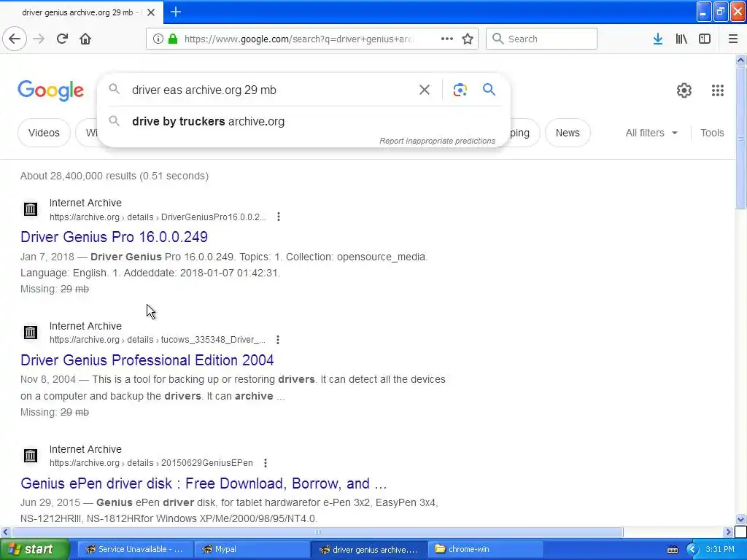Image resolution: width=747 pixels, height=560 pixels.
Task: Open options for tucows Driver Genius result
Action: pos(278,340)
